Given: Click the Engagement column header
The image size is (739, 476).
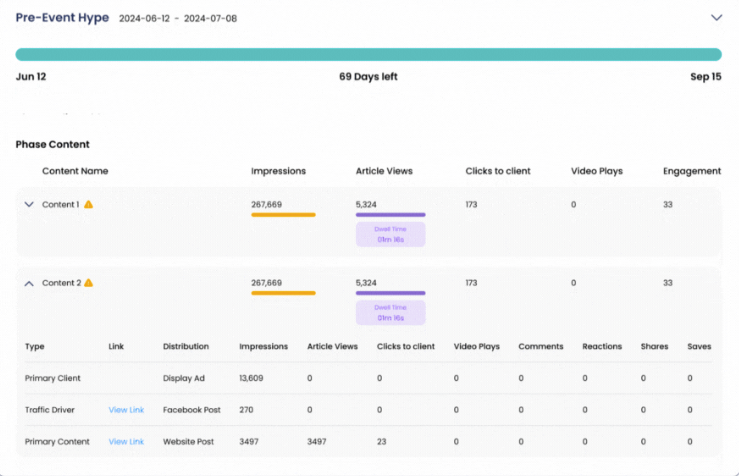Looking at the screenshot, I should coord(692,171).
